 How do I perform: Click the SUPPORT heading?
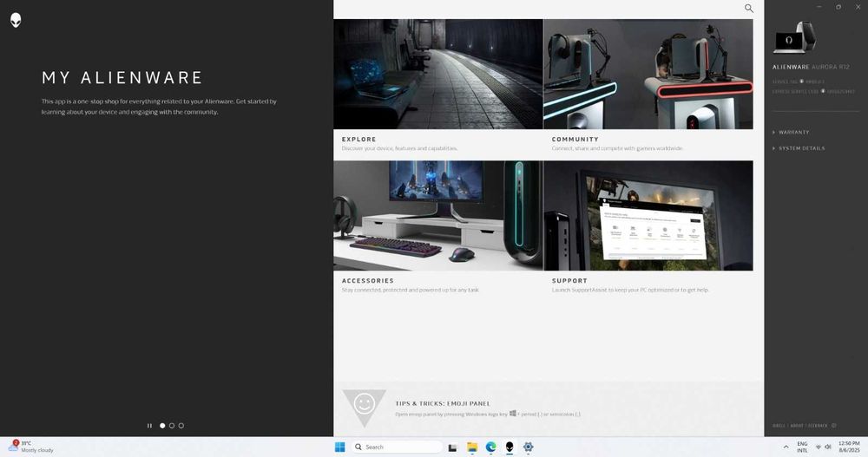pyautogui.click(x=569, y=281)
